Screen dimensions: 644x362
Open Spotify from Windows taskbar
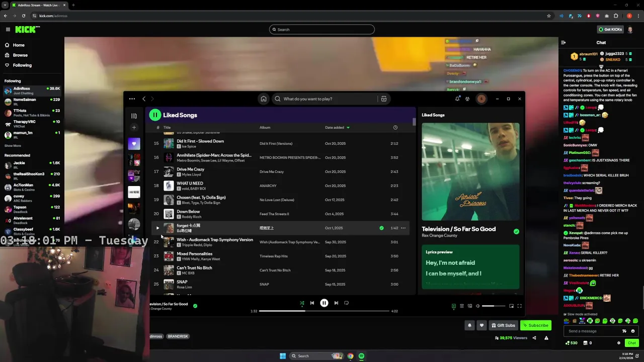pos(361,356)
